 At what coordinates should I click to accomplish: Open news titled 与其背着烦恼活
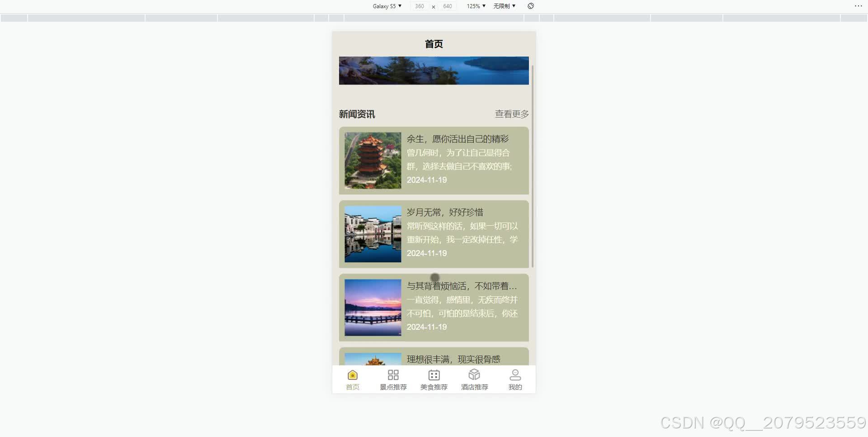click(462, 286)
